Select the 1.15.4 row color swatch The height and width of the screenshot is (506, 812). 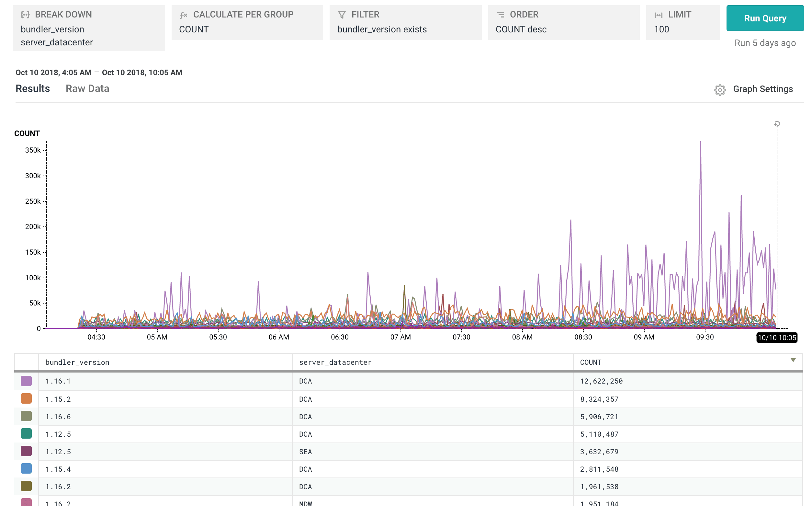point(26,468)
